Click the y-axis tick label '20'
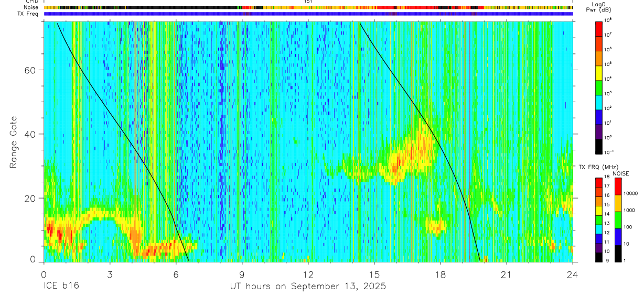 [29, 198]
